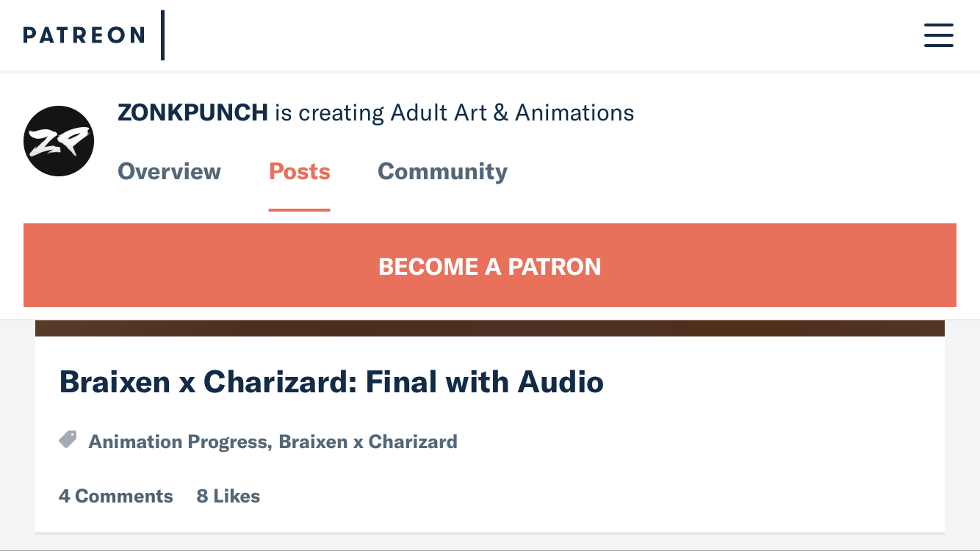
Task: Click the BECOME A PATRON button
Action: tap(490, 265)
